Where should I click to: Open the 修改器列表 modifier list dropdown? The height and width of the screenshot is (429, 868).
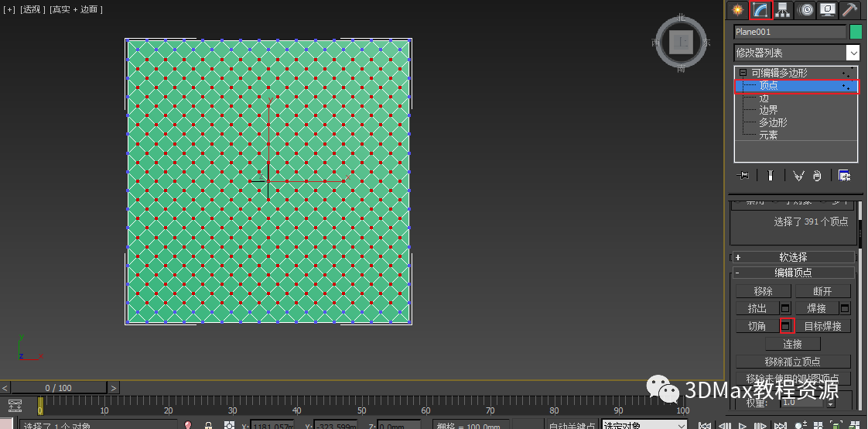797,53
